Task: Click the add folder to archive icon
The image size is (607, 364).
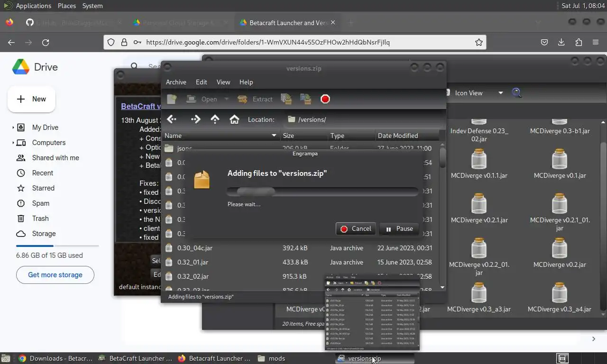Action: 306,99
